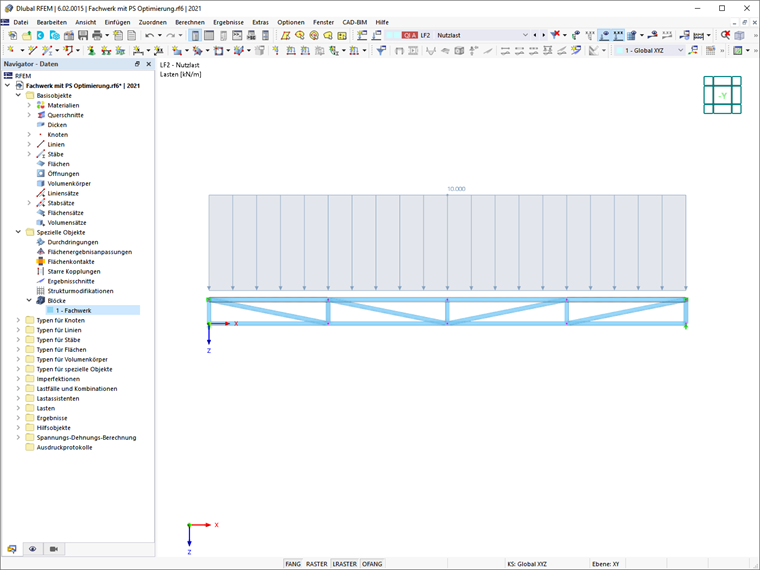Click the 'LF2 - Nutzlast' viewport label
Screen dimensions: 760x570
point(179,65)
